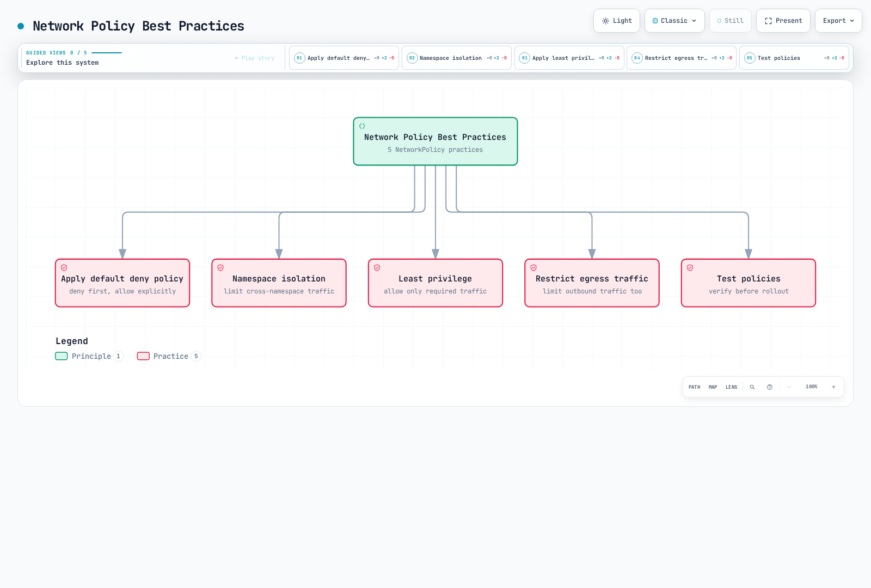The image size is (871, 588).
Task: Click the shield icon on Namespace isolation node
Action: [220, 268]
